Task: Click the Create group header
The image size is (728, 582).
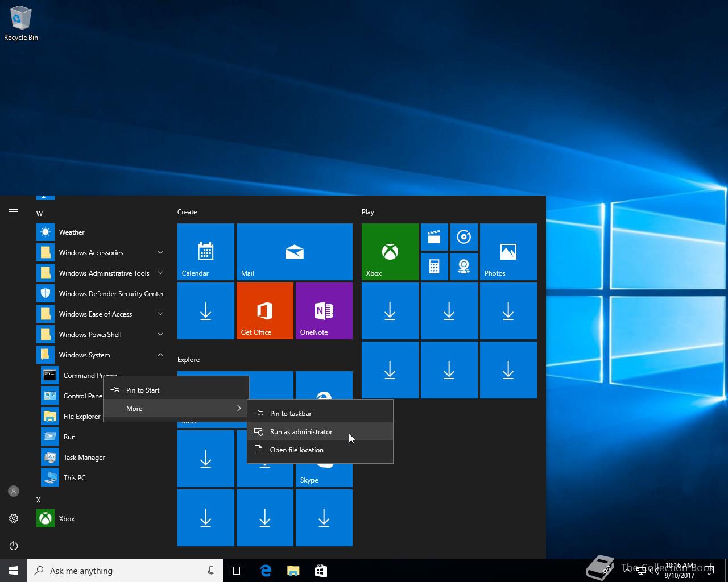Action: tap(187, 211)
